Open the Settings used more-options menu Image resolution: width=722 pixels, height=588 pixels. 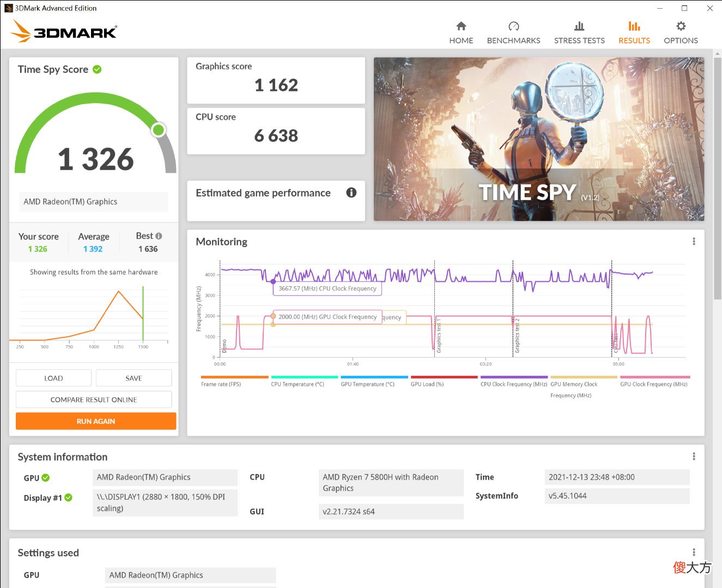[x=694, y=552]
